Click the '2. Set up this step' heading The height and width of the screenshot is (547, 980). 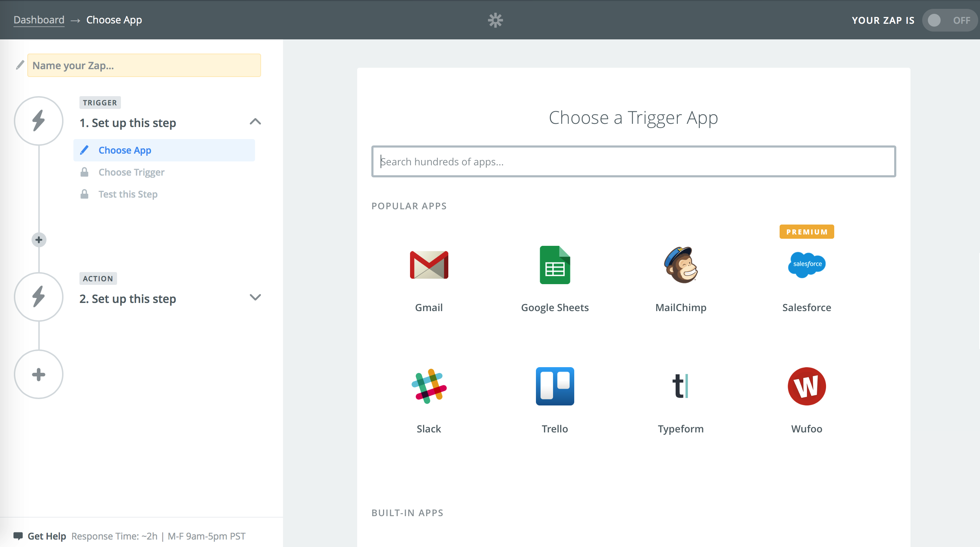(127, 299)
